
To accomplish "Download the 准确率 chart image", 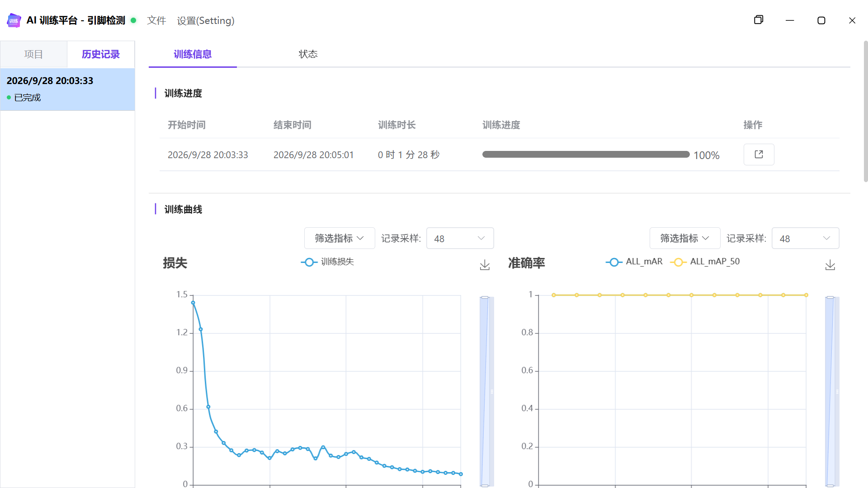I will click(x=830, y=265).
